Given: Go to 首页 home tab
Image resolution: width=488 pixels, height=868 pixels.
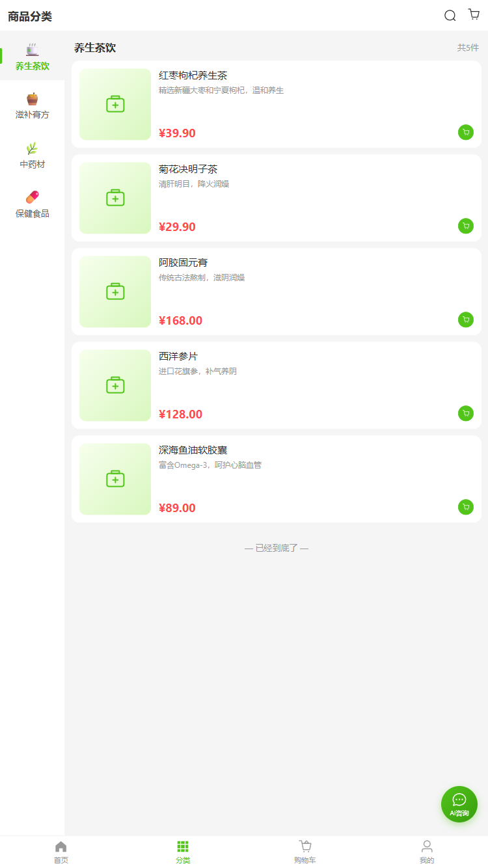Looking at the screenshot, I should point(61,852).
